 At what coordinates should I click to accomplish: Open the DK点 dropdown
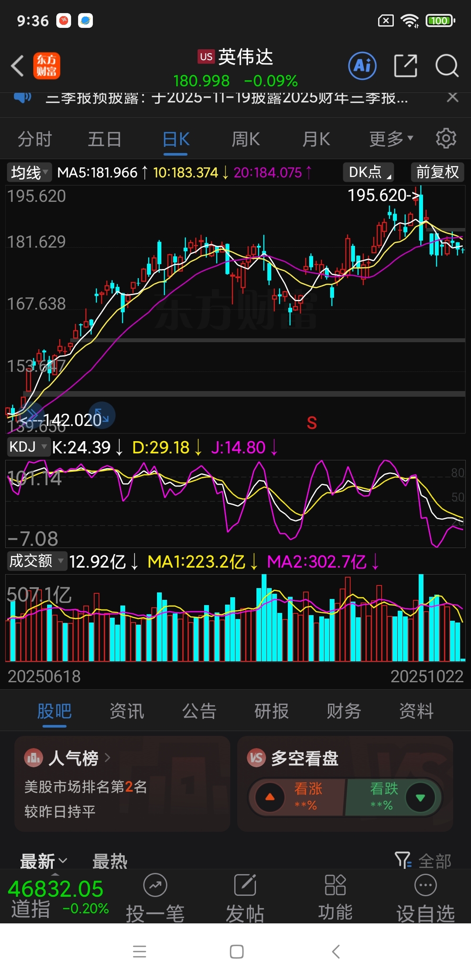click(369, 172)
